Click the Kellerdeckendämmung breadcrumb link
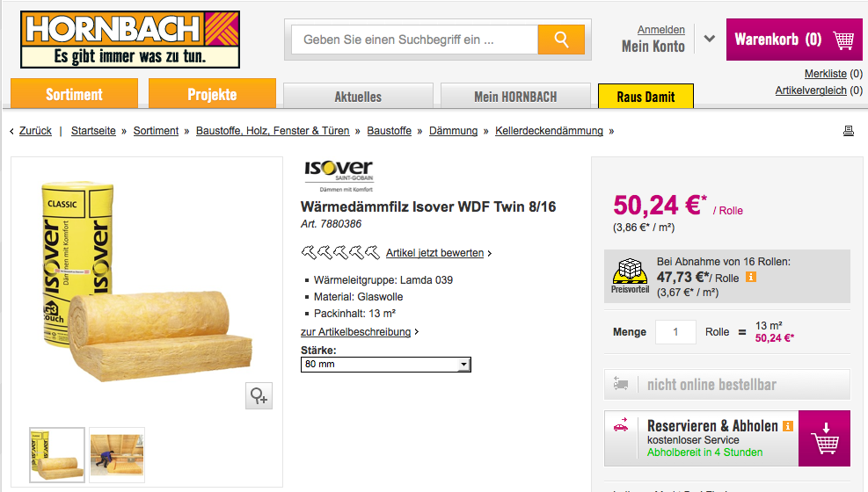 [549, 131]
